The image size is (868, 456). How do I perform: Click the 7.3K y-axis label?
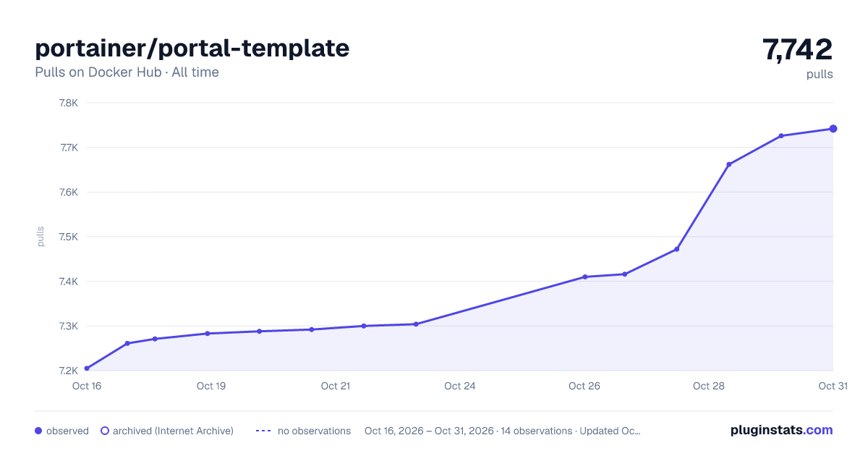tap(68, 326)
